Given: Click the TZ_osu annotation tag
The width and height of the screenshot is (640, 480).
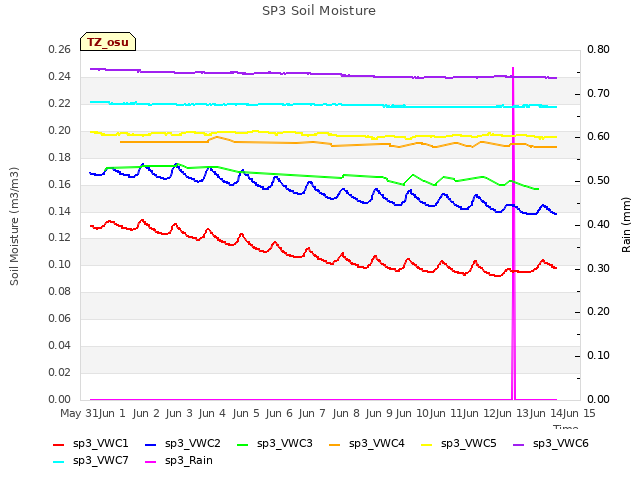Looking at the screenshot, I should (108, 42).
